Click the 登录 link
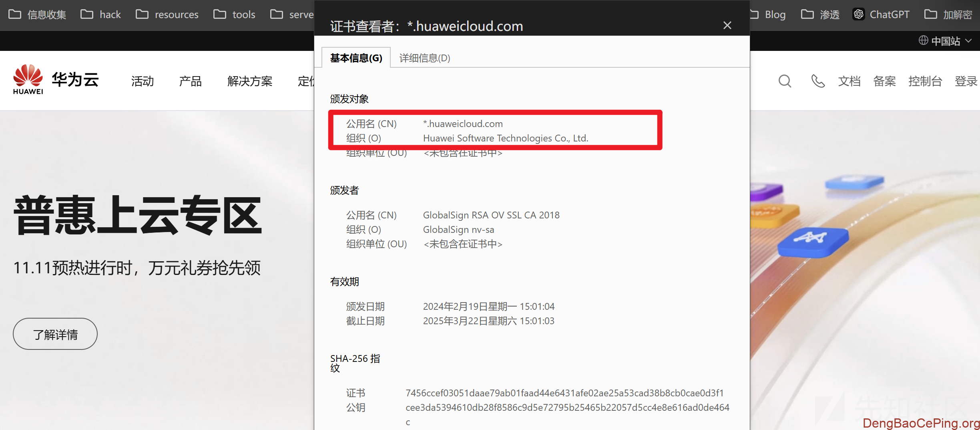The width and height of the screenshot is (980, 430). pyautogui.click(x=966, y=81)
